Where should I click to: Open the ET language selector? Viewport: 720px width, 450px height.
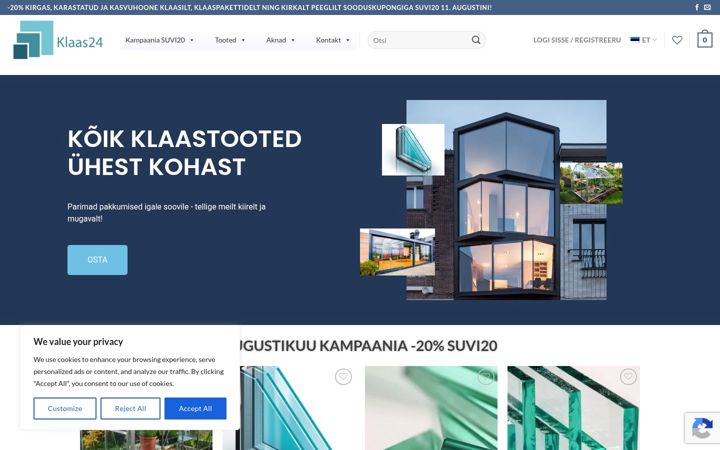[643, 40]
